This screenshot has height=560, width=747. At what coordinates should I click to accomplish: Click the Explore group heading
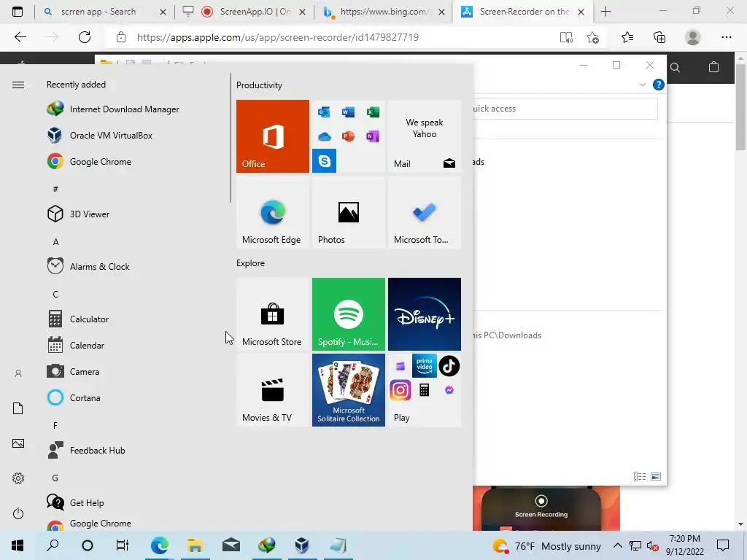[251, 262]
